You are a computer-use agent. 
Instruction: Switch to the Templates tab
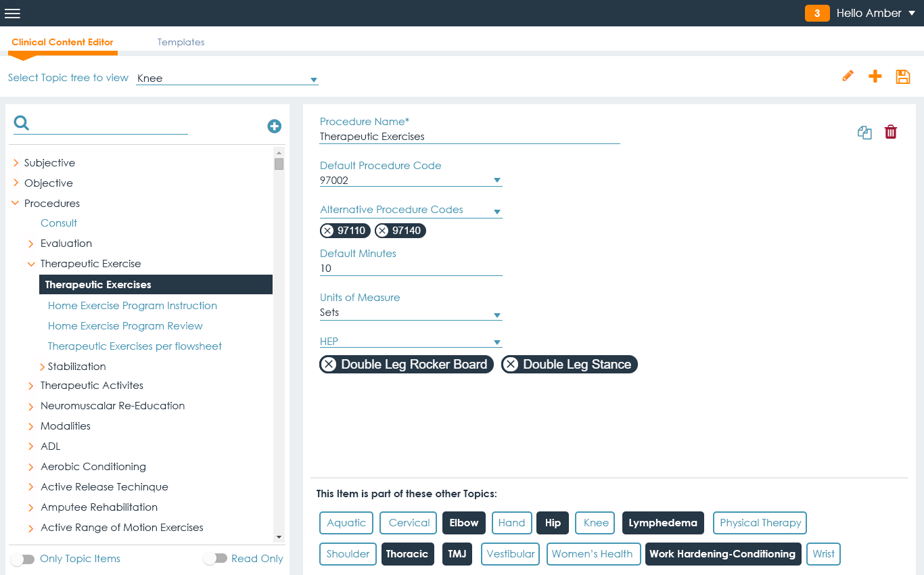point(181,42)
